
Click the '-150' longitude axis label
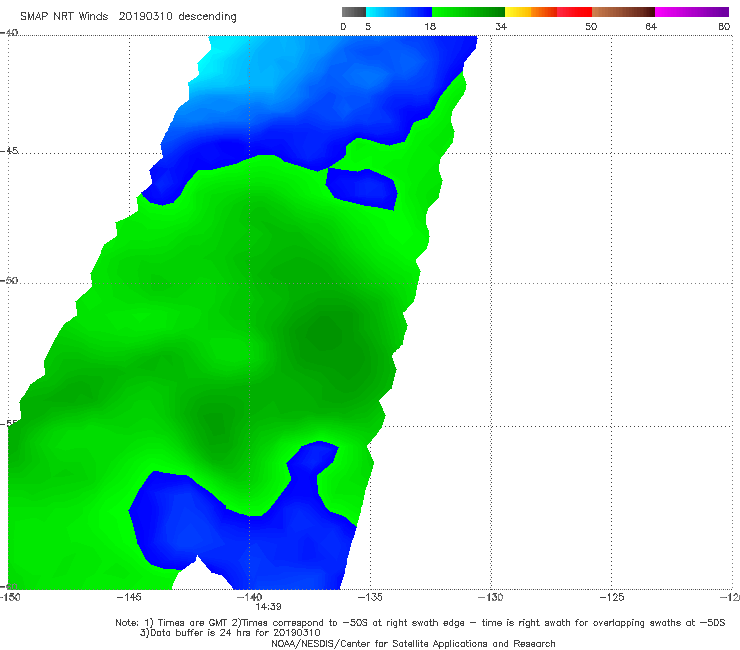[x=10, y=597]
